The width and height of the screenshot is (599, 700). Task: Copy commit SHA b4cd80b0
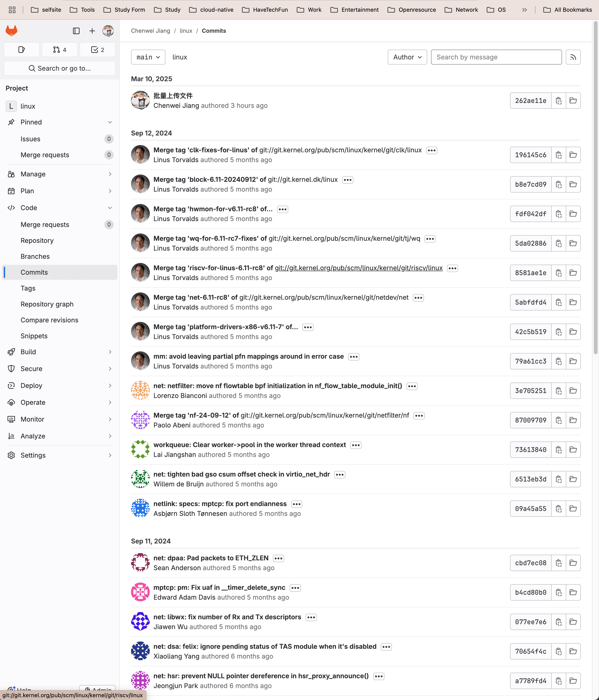[x=559, y=592]
